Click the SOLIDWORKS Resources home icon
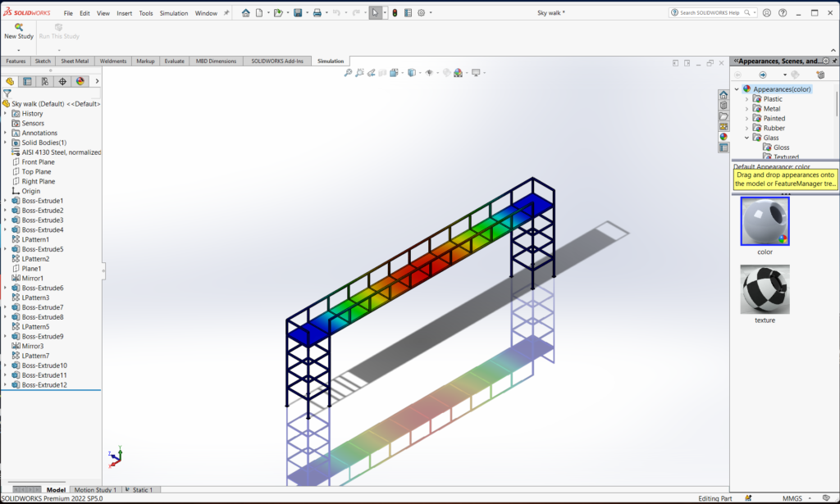The width and height of the screenshot is (840, 504). pyautogui.click(x=723, y=94)
